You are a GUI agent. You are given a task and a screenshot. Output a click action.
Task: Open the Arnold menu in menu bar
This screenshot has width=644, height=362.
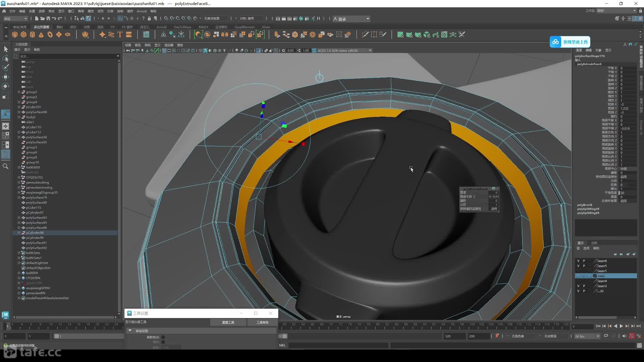142,11
